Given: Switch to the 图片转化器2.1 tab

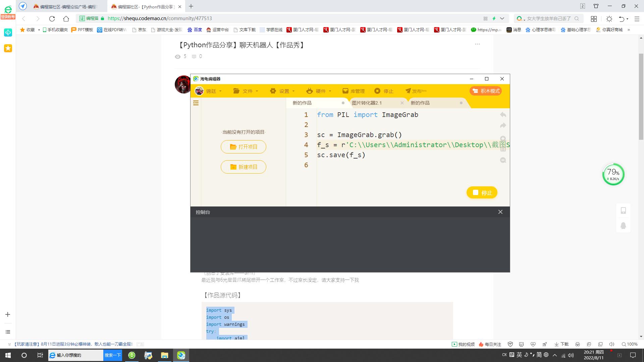Looking at the screenshot, I should point(367,103).
